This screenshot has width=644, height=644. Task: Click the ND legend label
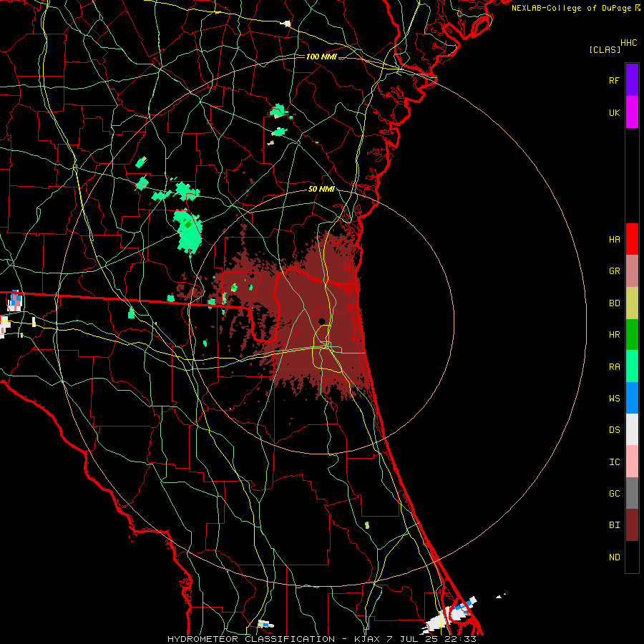pyautogui.click(x=615, y=557)
